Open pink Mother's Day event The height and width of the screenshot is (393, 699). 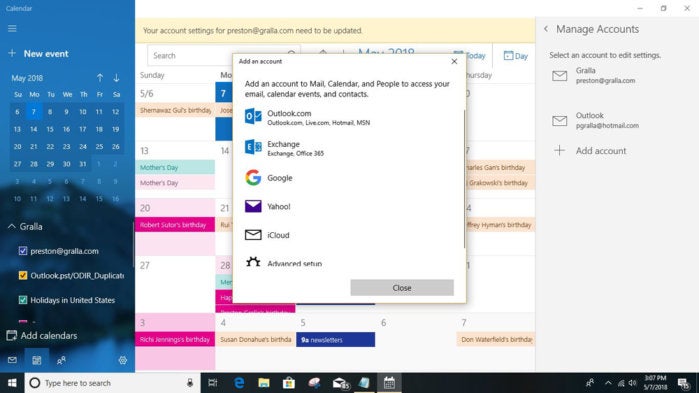[176, 183]
